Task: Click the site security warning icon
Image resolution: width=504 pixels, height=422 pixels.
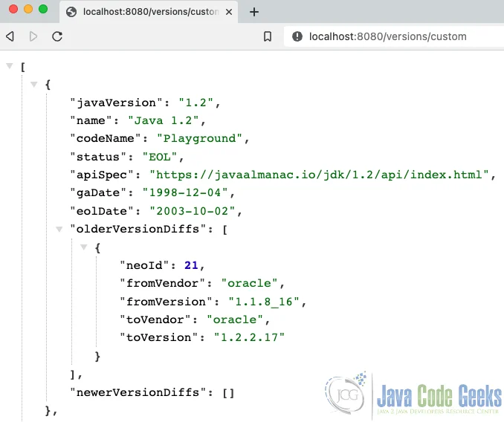Action: coord(297,36)
